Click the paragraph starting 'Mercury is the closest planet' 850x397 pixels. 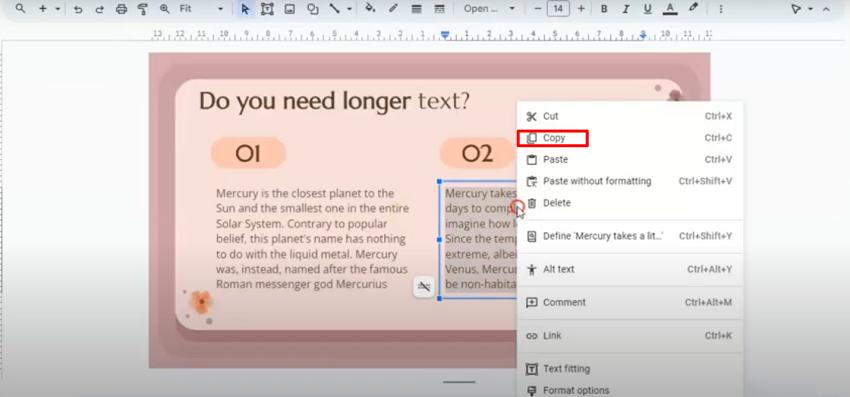[x=312, y=239]
